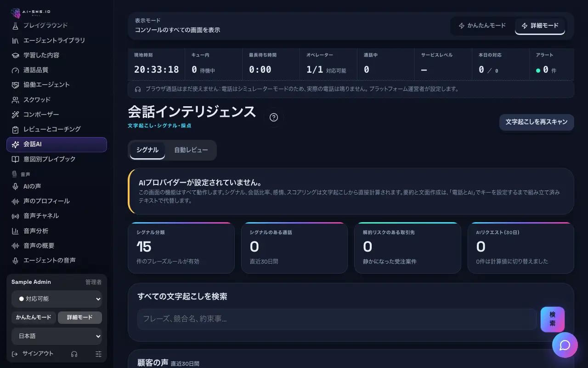Click the magic wand icon for コンポーザー

(15, 115)
